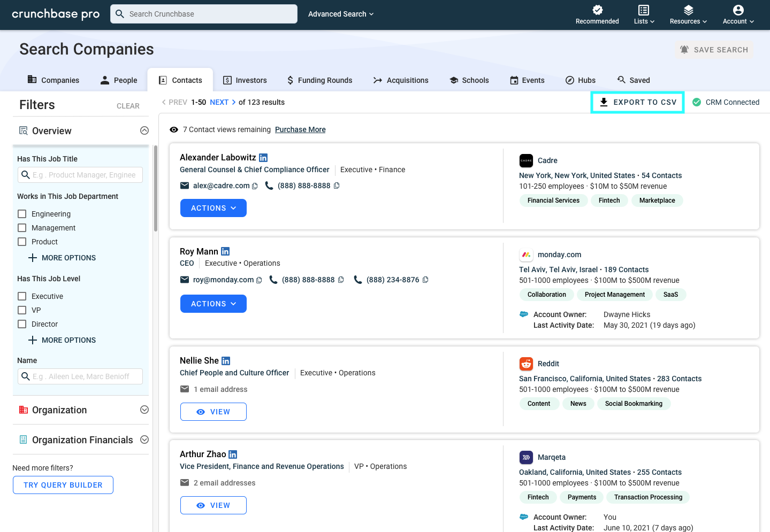Open Actions dropdown for Roy Mann
Screen dimensions: 770x532
point(214,304)
